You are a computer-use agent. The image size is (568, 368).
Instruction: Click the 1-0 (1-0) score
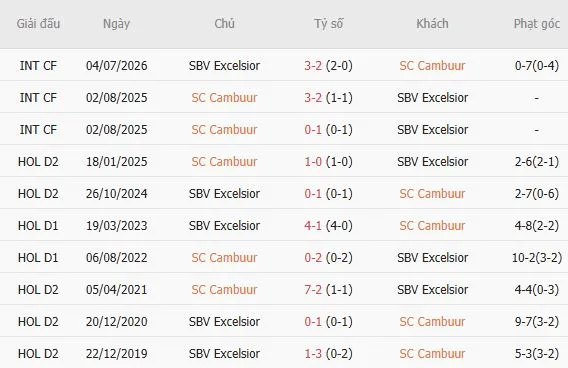click(328, 162)
